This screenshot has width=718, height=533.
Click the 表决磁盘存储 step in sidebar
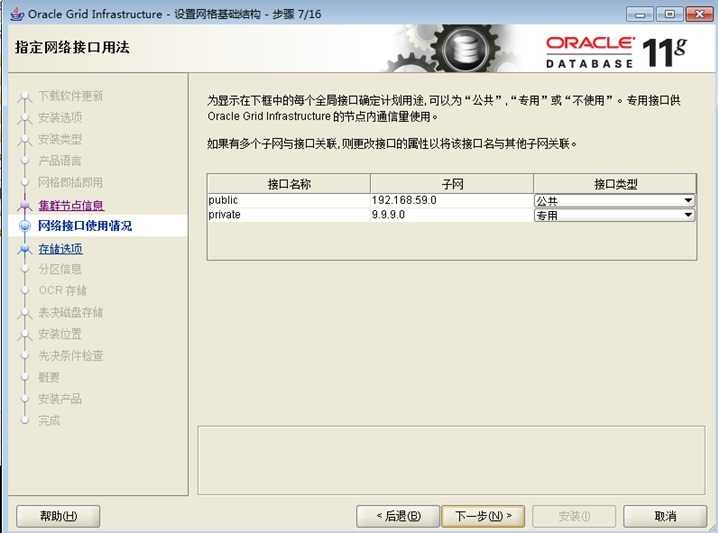[71, 312]
